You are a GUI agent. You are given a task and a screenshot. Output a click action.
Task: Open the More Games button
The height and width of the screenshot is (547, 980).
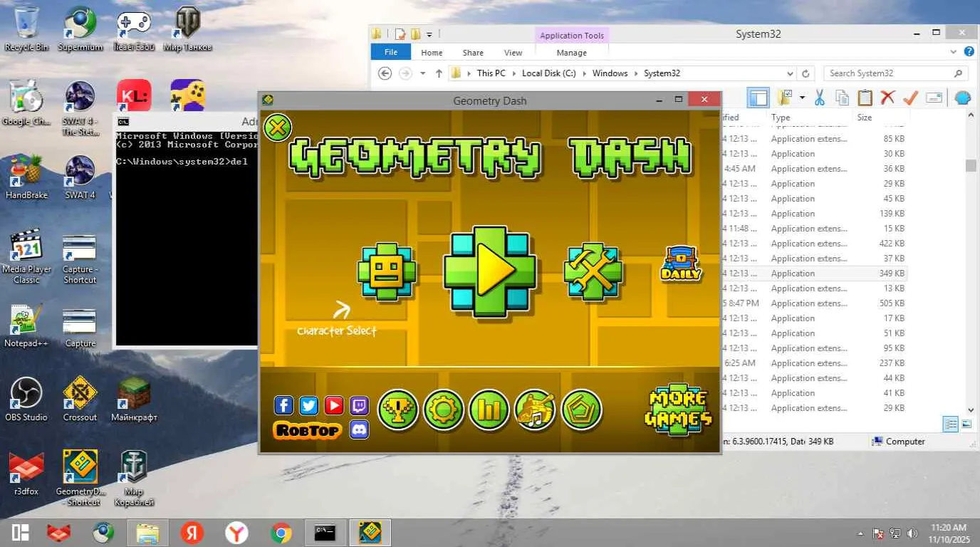tap(679, 409)
